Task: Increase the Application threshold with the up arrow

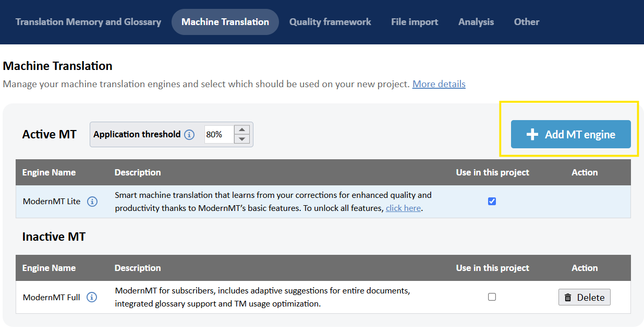Action: (241, 129)
